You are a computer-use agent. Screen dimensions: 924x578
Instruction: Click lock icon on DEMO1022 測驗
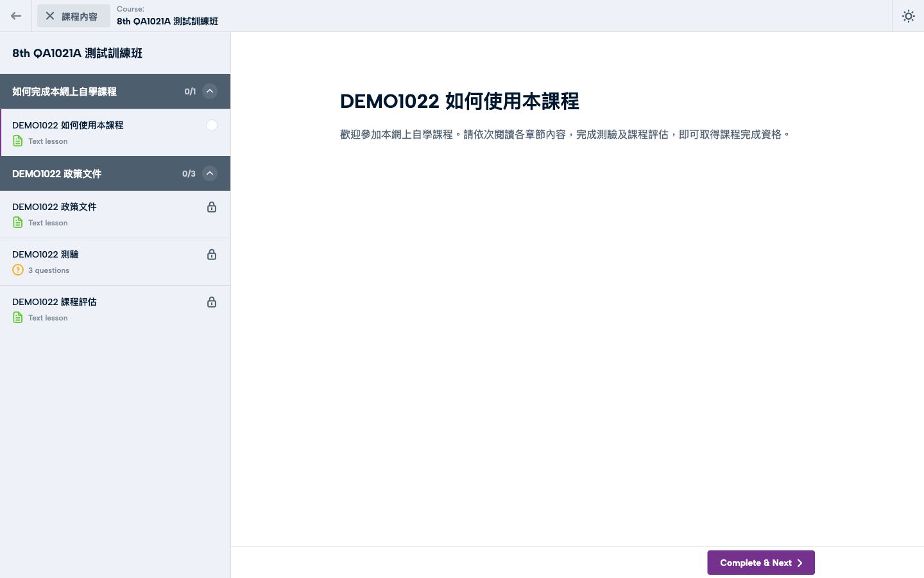click(212, 254)
